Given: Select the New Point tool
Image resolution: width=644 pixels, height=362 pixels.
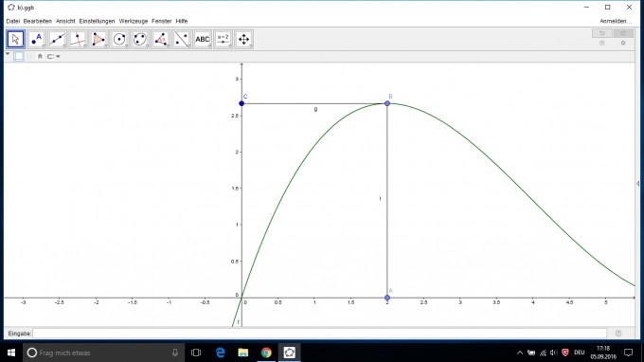Looking at the screenshot, I should [x=37, y=40].
